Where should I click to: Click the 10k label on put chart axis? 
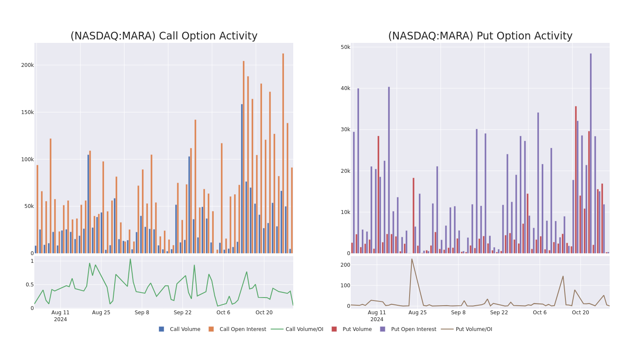(346, 212)
